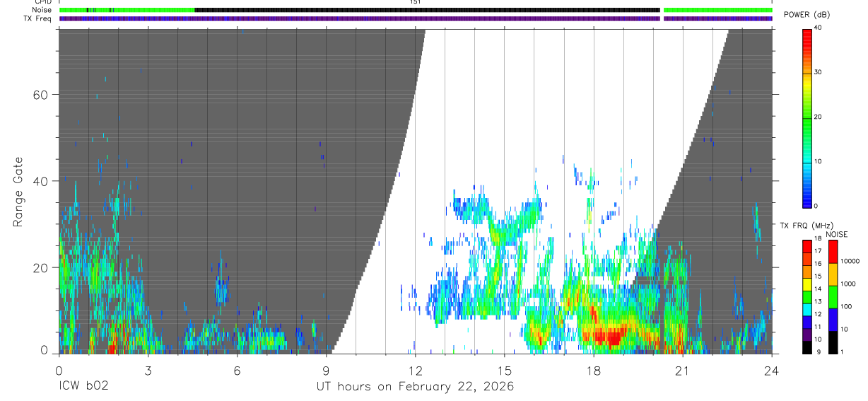Click the x-axis tick label 24
Screen dimensions: 868x401
(x=772, y=370)
